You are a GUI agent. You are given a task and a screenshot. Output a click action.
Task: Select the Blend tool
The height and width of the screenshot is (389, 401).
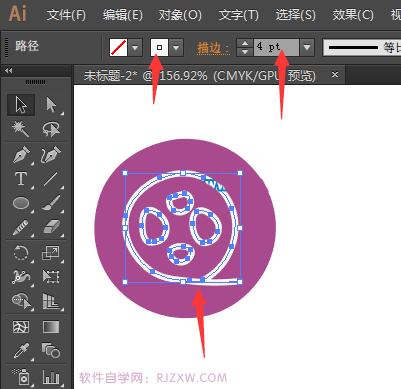51,351
